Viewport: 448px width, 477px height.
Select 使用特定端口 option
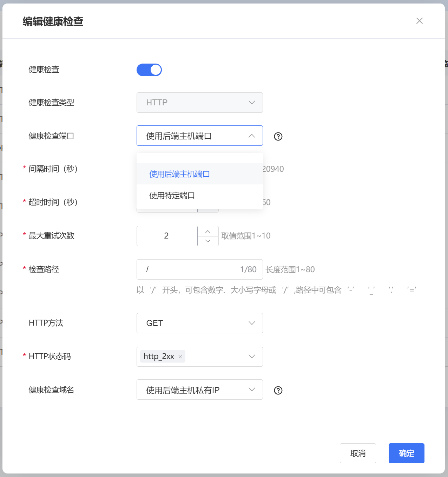172,196
